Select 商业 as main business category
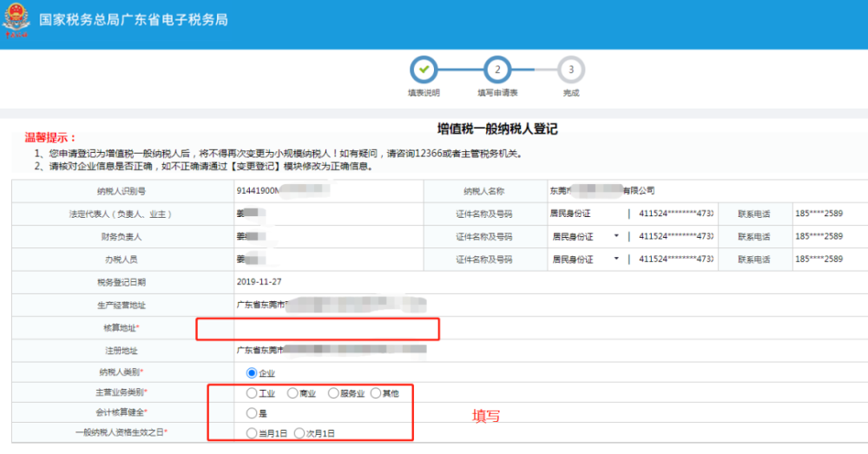The width and height of the screenshot is (868, 454). pos(293,393)
